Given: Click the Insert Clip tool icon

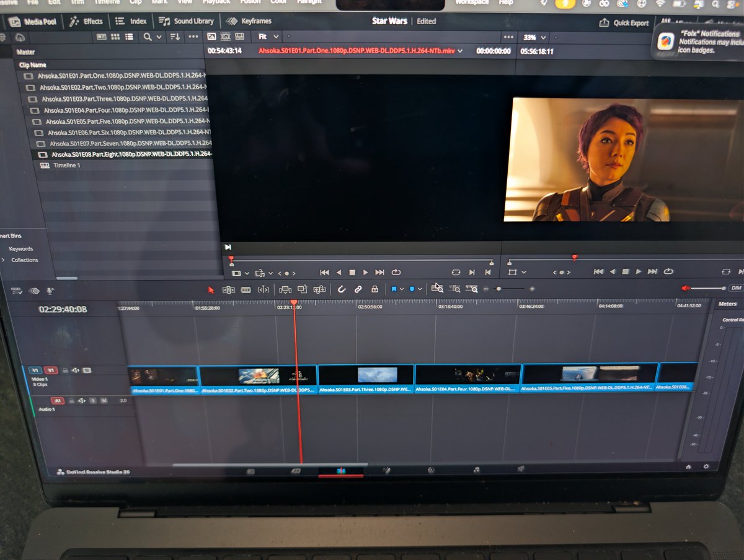Looking at the screenshot, I should tap(285, 289).
